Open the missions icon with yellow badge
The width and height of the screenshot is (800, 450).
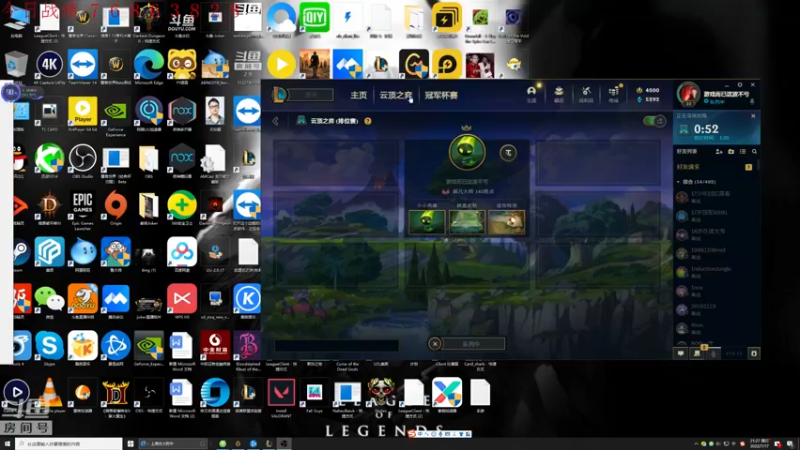pos(697,353)
